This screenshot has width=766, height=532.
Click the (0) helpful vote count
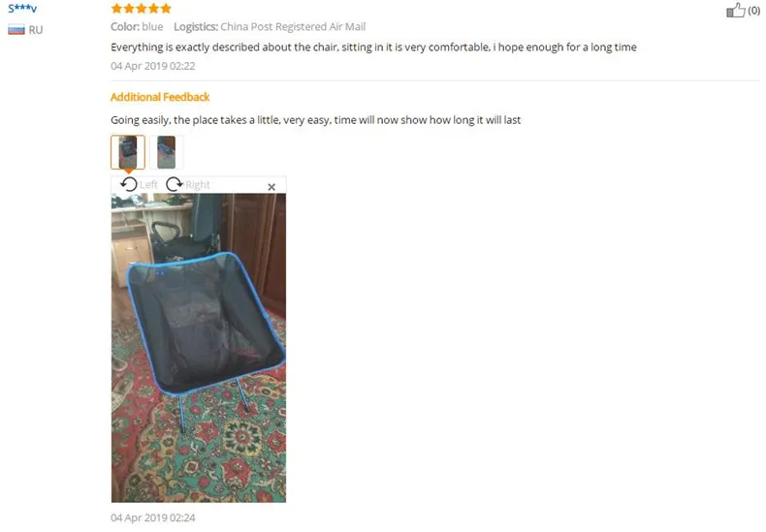coord(753,11)
